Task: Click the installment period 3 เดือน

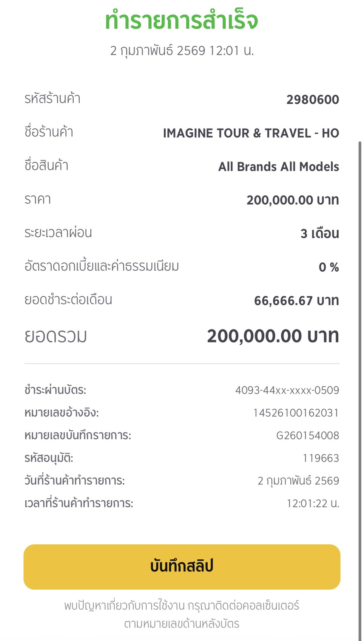Action: [319, 234]
